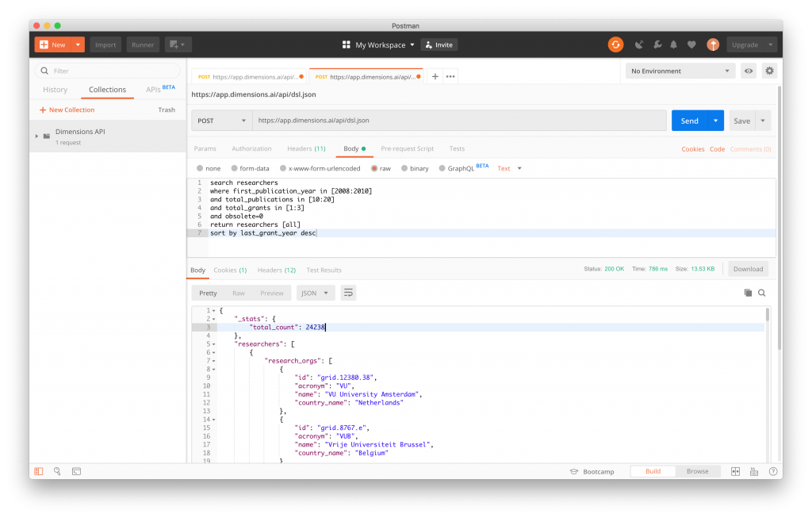Click the heart icon in header
Viewport: 812px width, 518px height.
[691, 45]
